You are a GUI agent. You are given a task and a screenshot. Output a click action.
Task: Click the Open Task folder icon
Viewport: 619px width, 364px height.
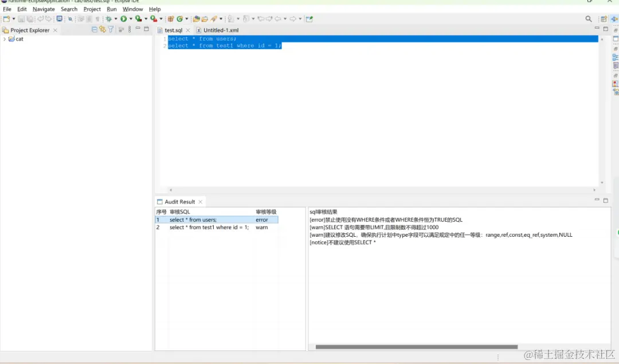coord(205,18)
